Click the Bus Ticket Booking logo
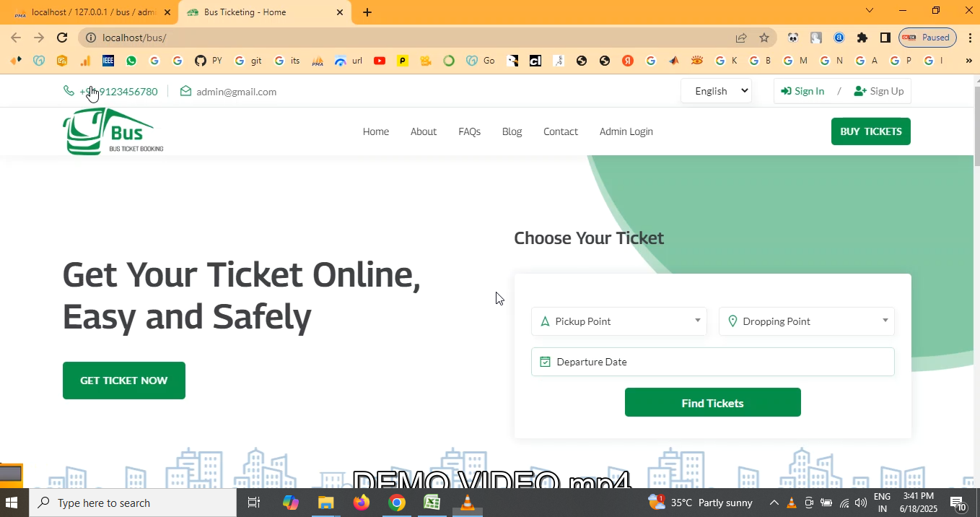The height and width of the screenshot is (517, 980). [x=113, y=131]
